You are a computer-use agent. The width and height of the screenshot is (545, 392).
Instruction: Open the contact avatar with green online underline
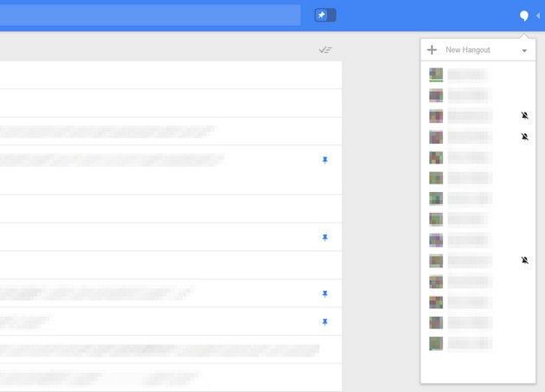436,74
